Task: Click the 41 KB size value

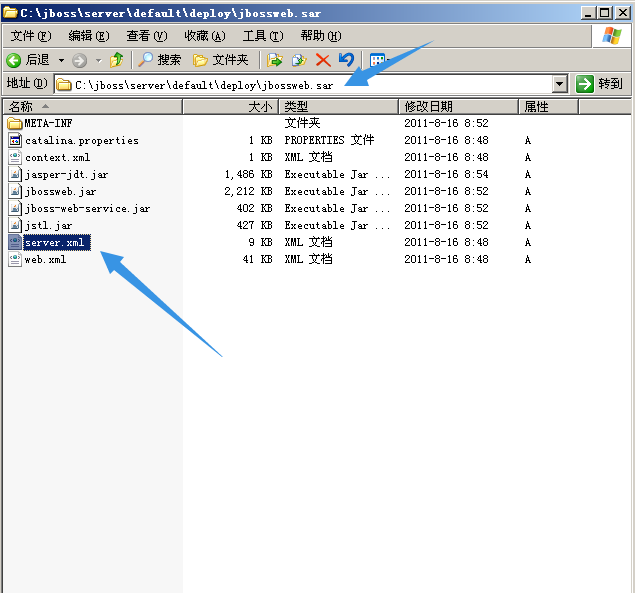Action: (258, 260)
